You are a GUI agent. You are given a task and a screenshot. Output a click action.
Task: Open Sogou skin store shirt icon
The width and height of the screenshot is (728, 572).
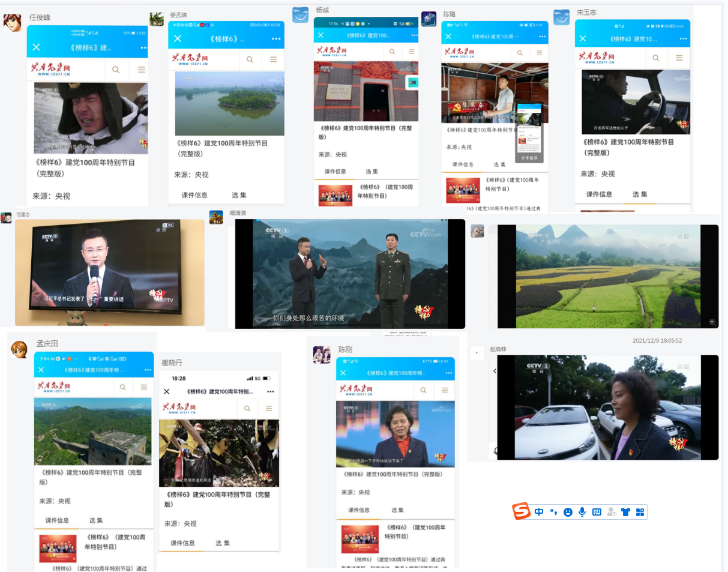tap(625, 512)
